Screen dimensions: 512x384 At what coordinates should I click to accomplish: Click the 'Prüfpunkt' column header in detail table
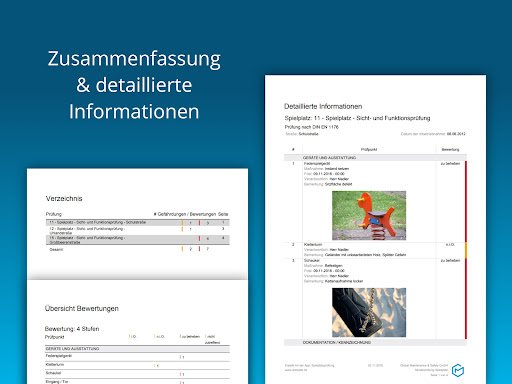click(369, 149)
